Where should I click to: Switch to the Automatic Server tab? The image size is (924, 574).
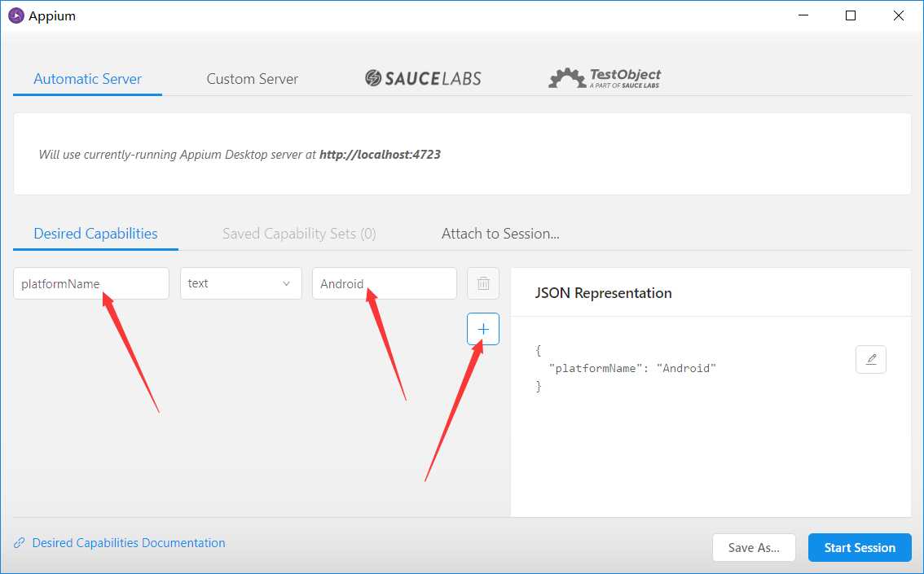[x=87, y=79]
